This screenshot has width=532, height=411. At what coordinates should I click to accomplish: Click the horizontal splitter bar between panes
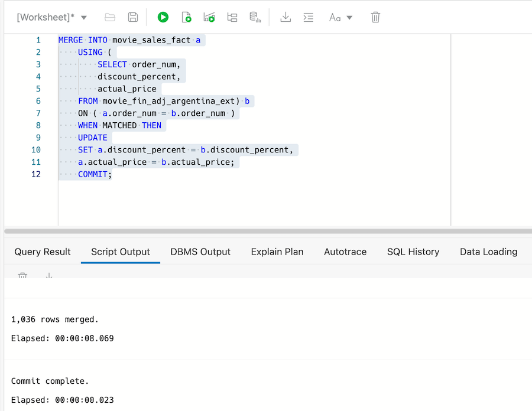[266, 231]
